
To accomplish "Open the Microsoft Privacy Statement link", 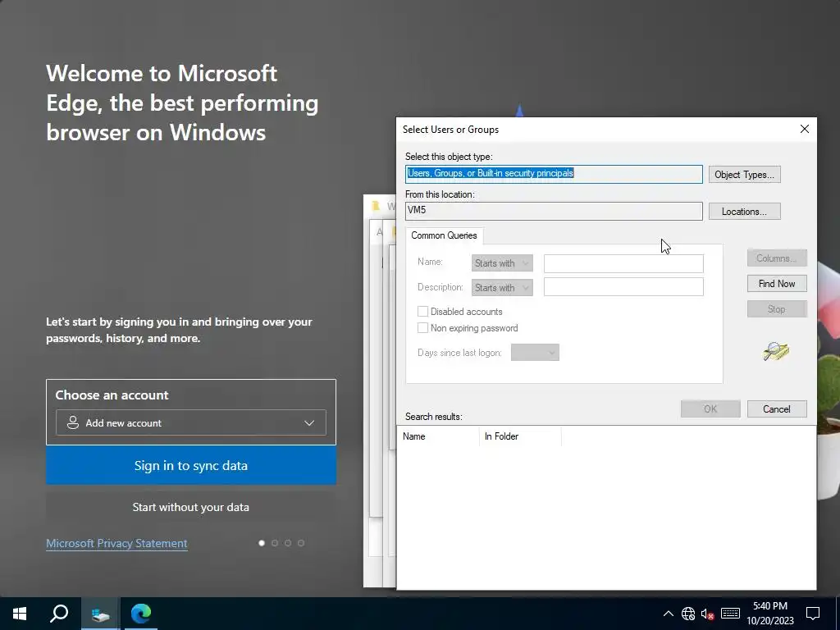I will click(116, 543).
